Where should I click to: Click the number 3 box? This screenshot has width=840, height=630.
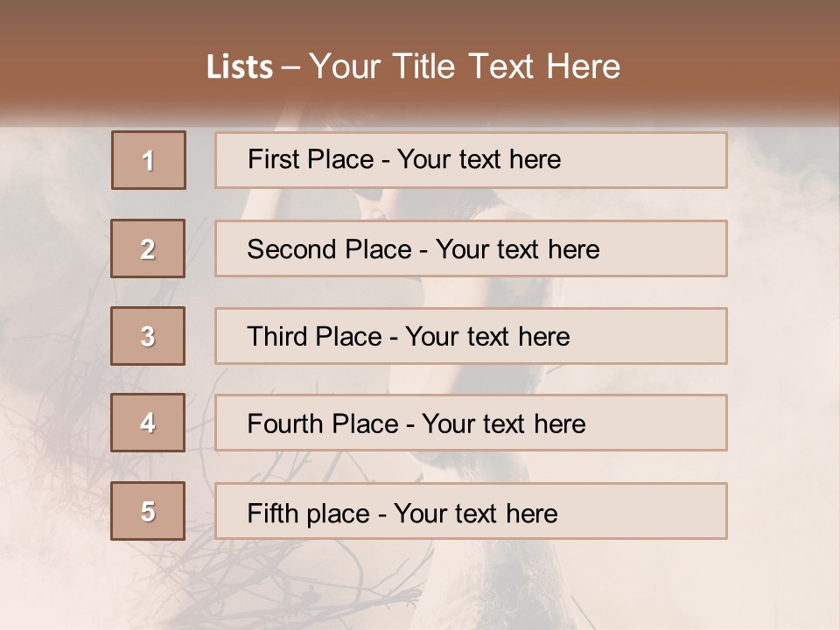[x=148, y=336]
